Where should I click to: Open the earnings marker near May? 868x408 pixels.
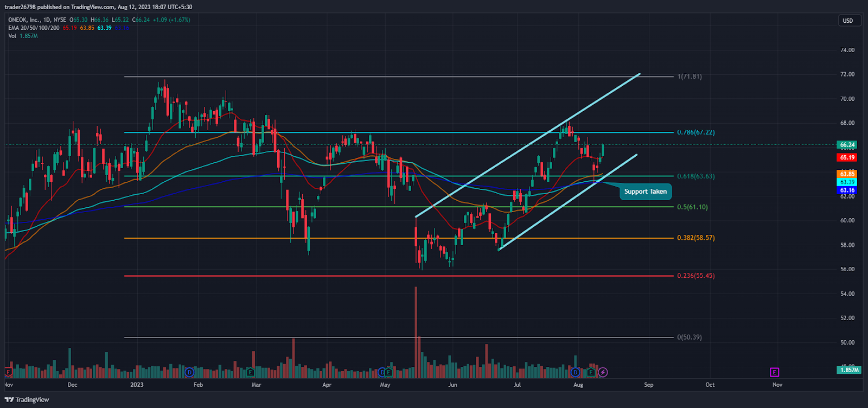[388, 372]
